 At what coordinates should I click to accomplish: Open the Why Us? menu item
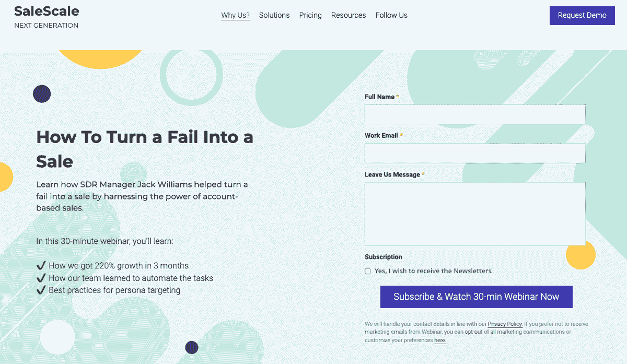click(235, 15)
